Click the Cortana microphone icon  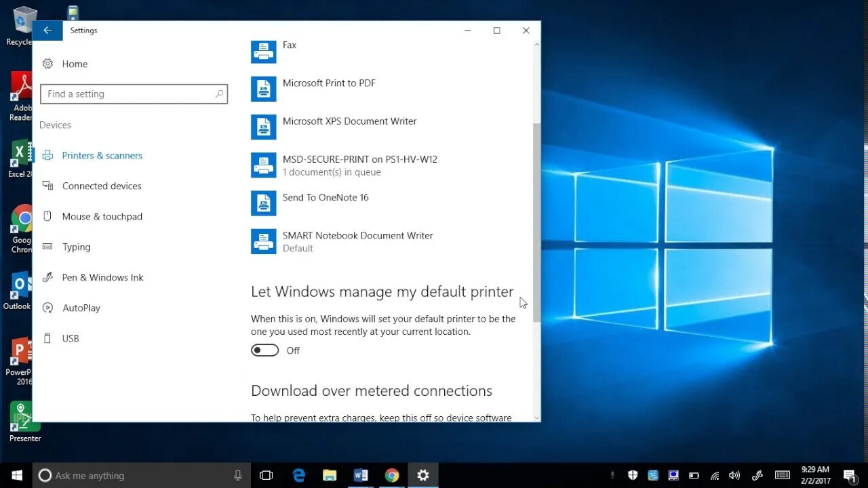pyautogui.click(x=238, y=475)
